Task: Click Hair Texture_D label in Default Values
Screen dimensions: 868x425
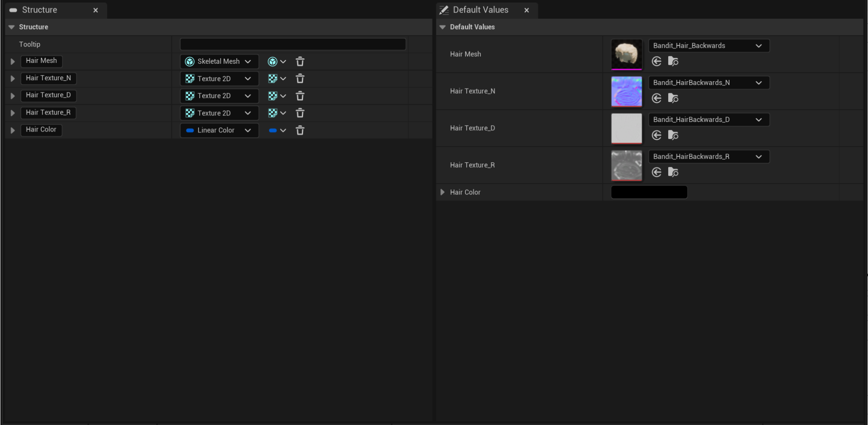Action: (472, 128)
